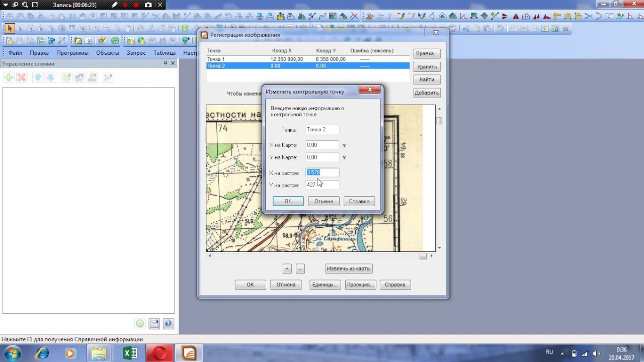Open the Объекты menu
Image resolution: width=644 pixels, height=362 pixels.
(108, 53)
